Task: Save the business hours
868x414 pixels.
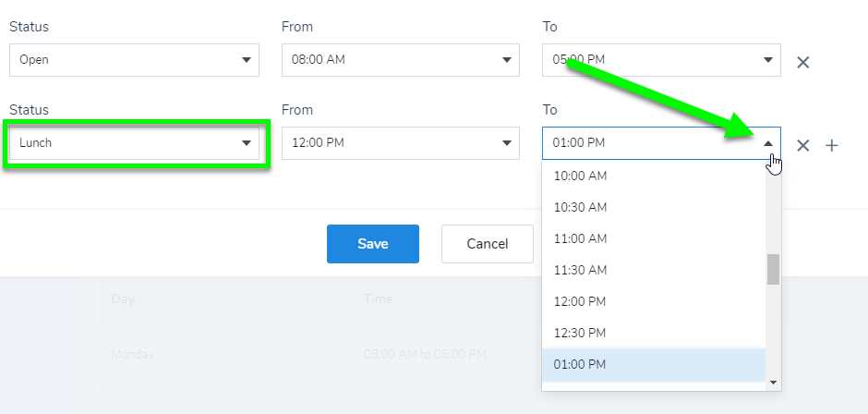Action: point(372,244)
